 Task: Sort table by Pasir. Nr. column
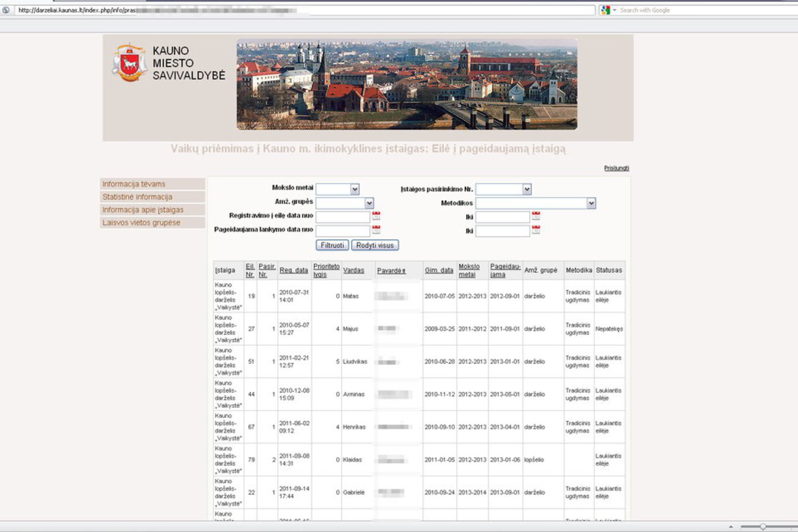[x=267, y=270]
